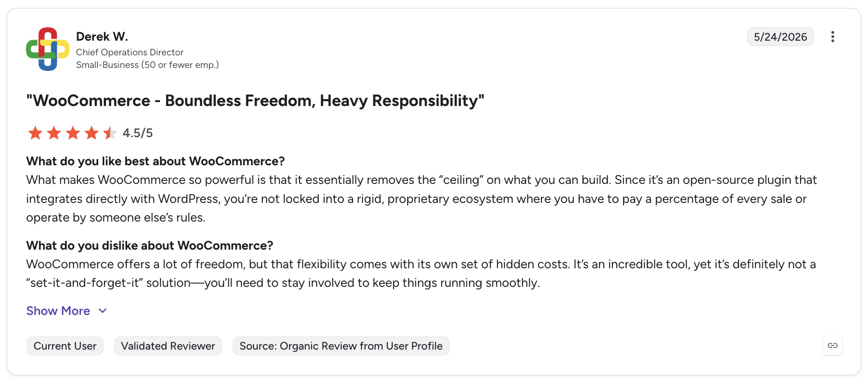868x379 pixels.
Task: Select the Validated Reviewer tag
Action: point(168,346)
